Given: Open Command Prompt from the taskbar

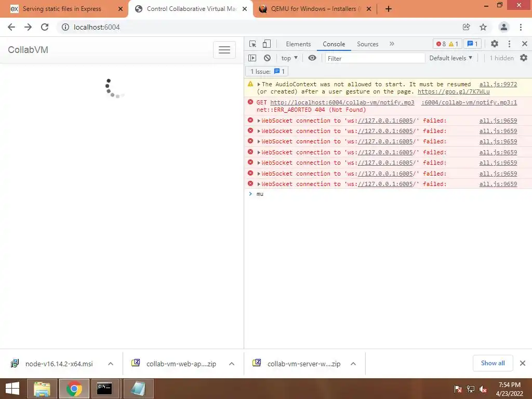Looking at the screenshot, I should (104, 389).
